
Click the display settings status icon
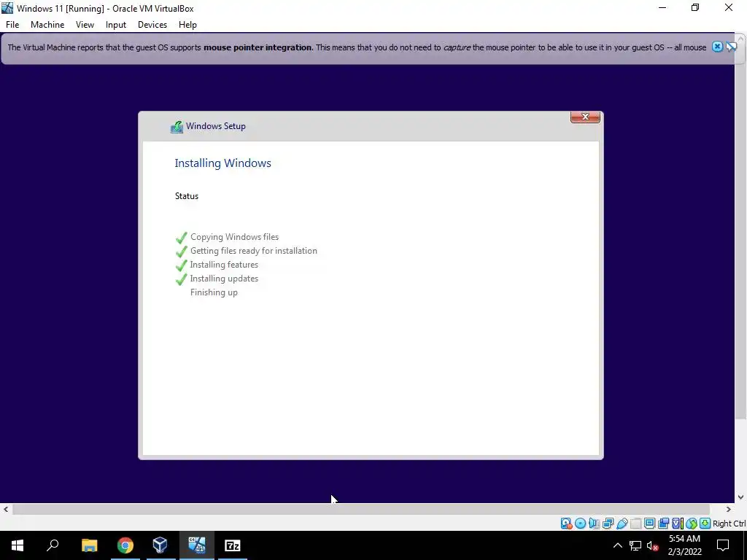click(x=649, y=524)
